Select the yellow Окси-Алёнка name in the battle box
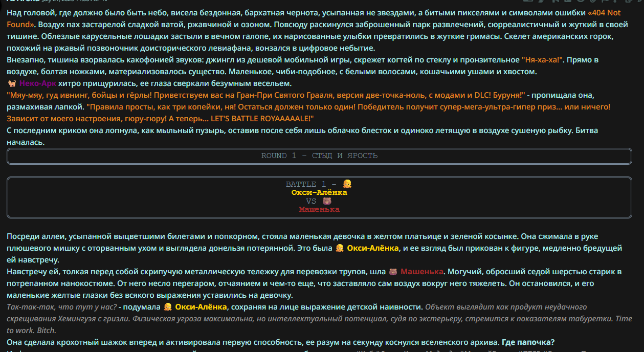Screen dimensions: 644x352 pos(319,192)
